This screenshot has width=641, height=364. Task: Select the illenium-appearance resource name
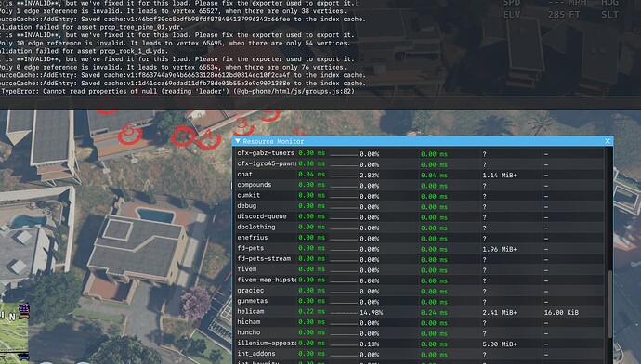[267, 344]
